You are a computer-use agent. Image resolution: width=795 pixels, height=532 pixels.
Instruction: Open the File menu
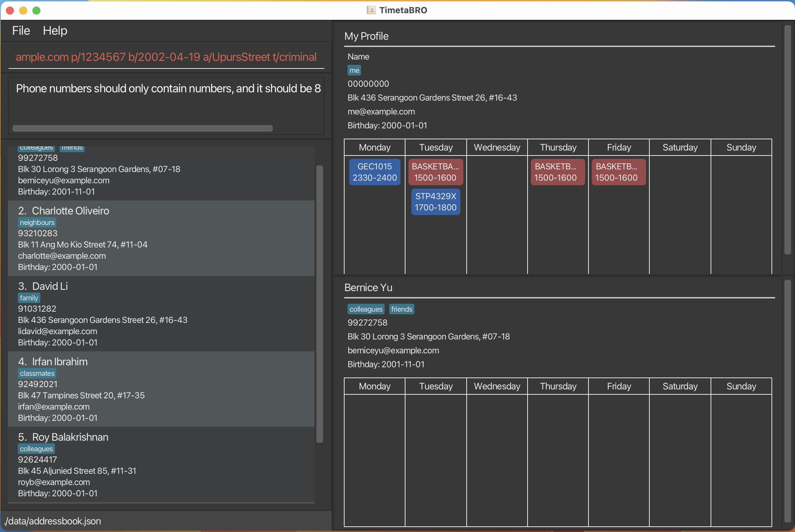(21, 30)
